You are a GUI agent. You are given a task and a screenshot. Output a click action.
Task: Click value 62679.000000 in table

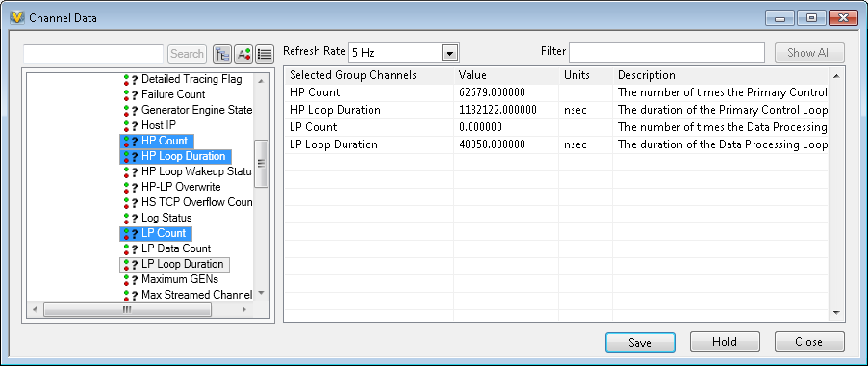pos(492,92)
